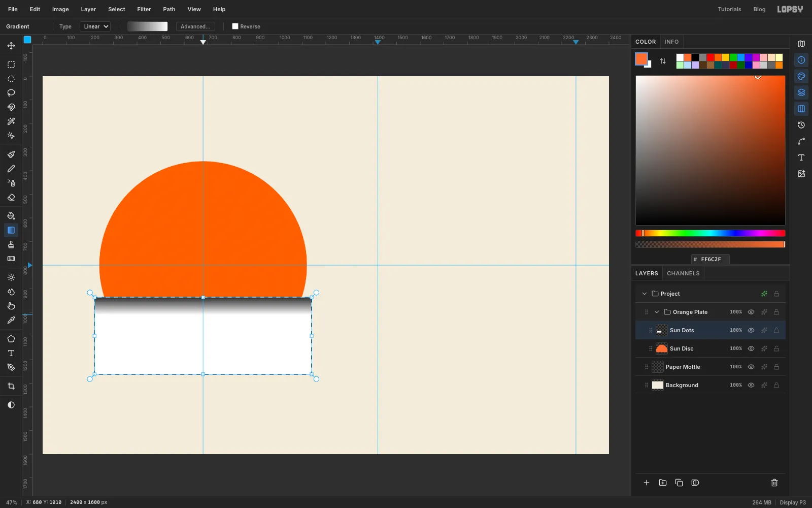Select the Lasso tool
This screenshot has width=812, height=508.
click(x=11, y=93)
